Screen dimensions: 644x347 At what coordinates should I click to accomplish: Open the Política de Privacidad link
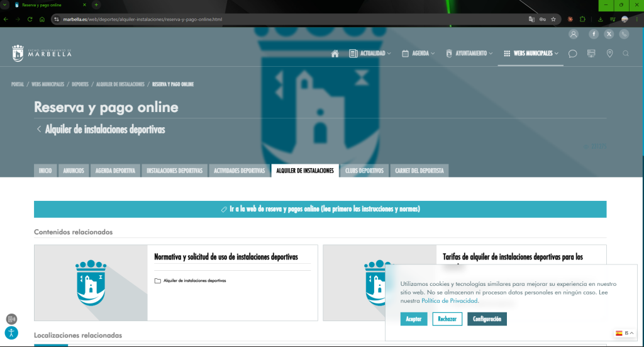449,301
